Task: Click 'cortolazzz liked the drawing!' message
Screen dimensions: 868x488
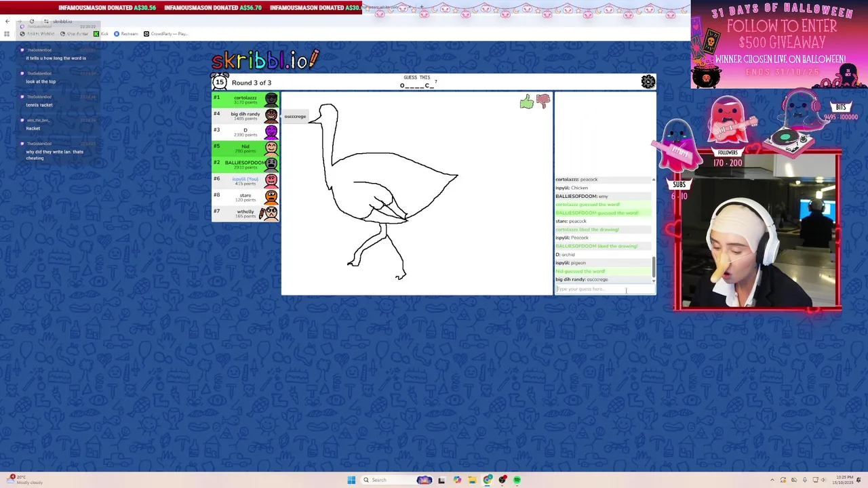Action: pos(587,229)
